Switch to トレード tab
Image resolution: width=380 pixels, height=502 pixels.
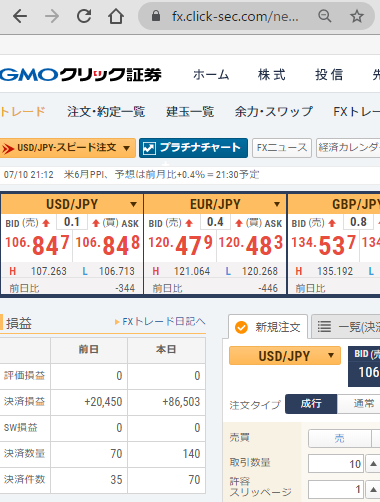click(x=23, y=111)
